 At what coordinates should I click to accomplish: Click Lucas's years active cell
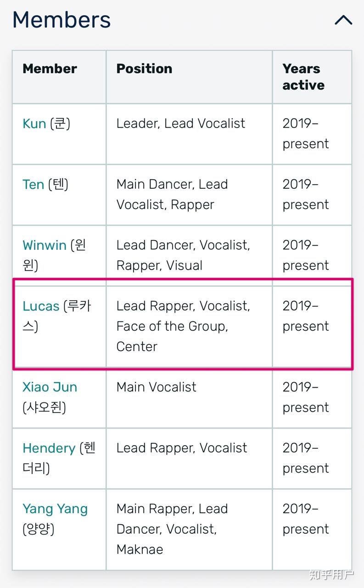tap(305, 316)
